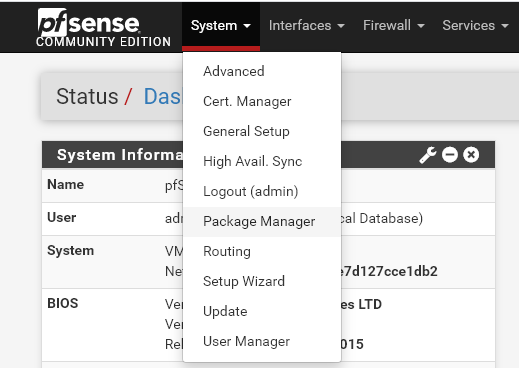Click the Dashboard breadcrumb link
This screenshot has width=519, height=368.
[163, 97]
